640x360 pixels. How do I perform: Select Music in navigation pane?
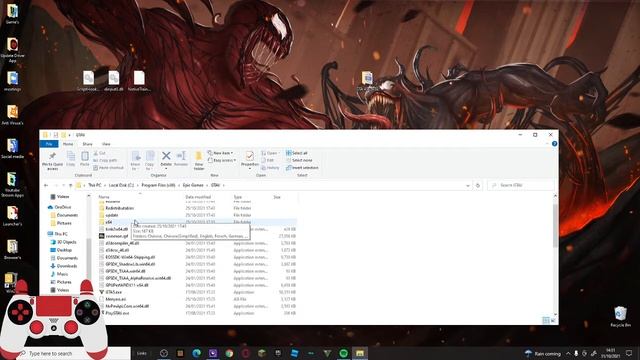point(59,274)
